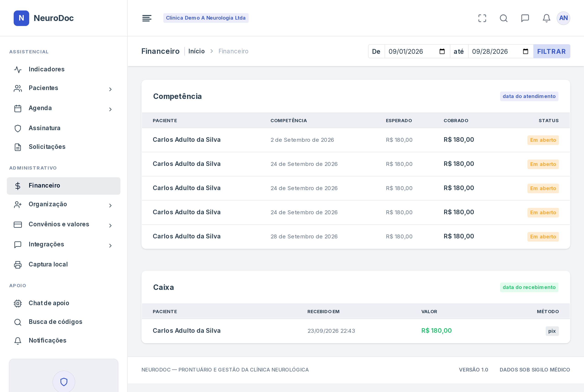Screen dimensions: 584x392
Task: Open the Assinatura menu item
Action: tap(64, 128)
